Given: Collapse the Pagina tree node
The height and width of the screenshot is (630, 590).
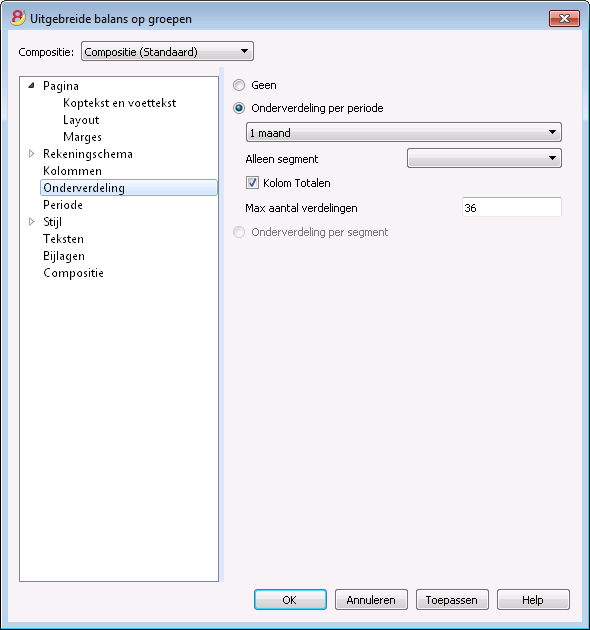Looking at the screenshot, I should [32, 86].
